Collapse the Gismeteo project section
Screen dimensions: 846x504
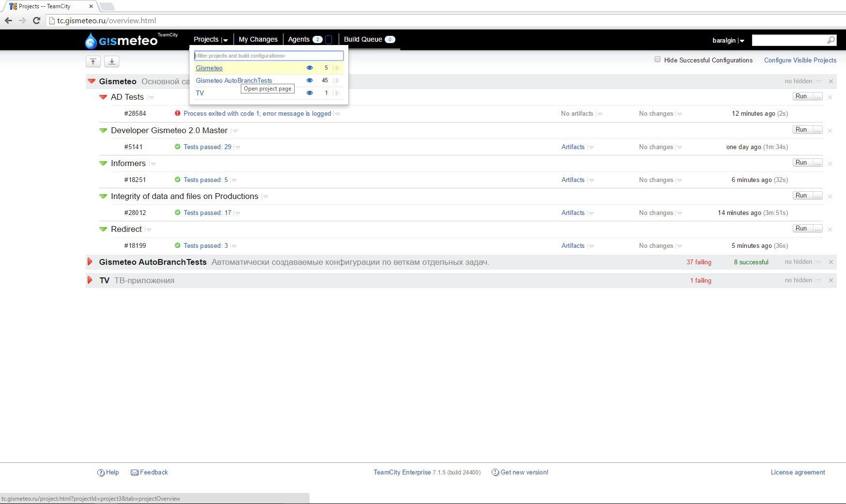92,81
